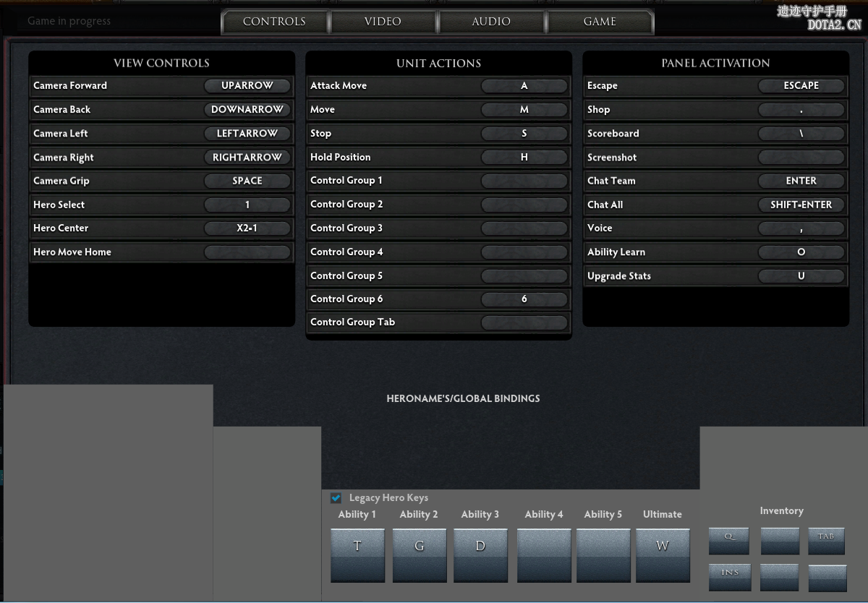
Task: Open the VIDEO settings tab
Action: (383, 22)
